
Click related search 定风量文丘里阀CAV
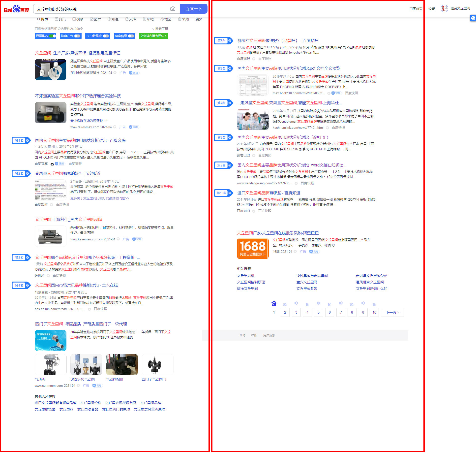point(371,276)
